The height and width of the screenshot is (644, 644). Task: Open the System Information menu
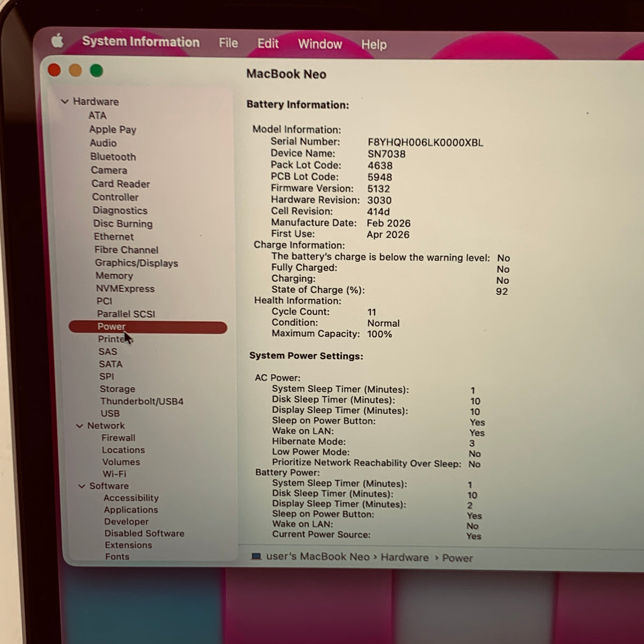click(x=141, y=42)
